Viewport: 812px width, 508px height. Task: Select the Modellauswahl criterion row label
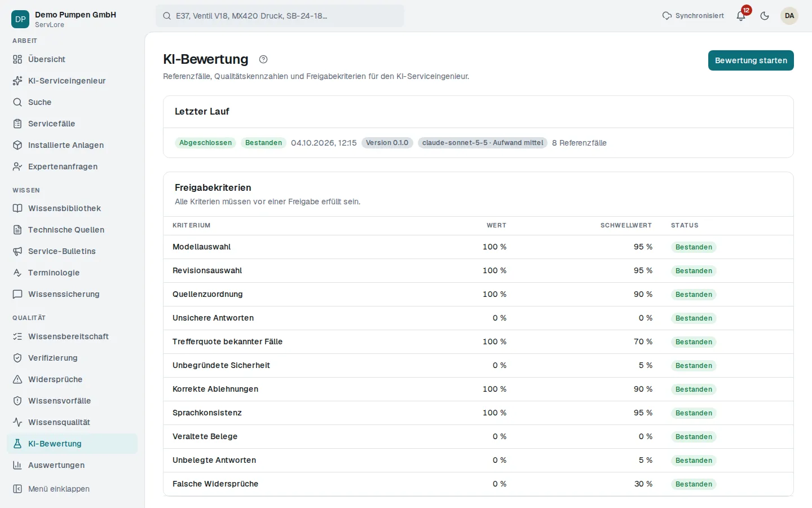tap(201, 247)
